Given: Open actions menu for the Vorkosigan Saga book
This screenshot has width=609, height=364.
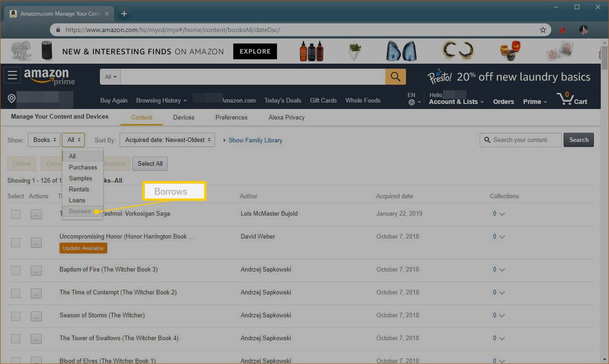Looking at the screenshot, I should click(36, 214).
